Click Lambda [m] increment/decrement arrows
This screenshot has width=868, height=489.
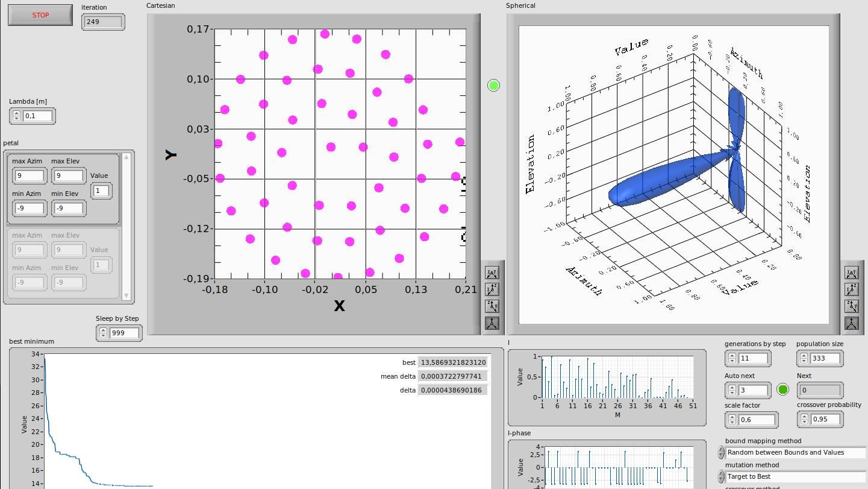pyautogui.click(x=17, y=116)
